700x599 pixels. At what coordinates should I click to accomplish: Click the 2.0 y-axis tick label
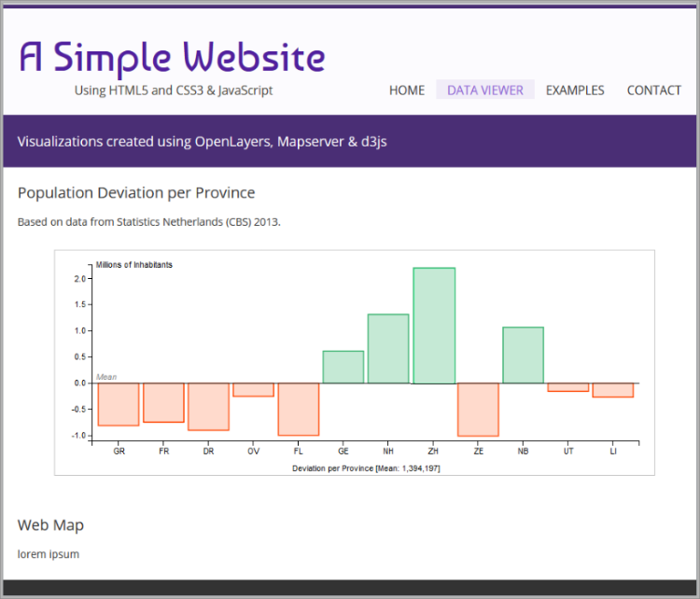point(80,279)
